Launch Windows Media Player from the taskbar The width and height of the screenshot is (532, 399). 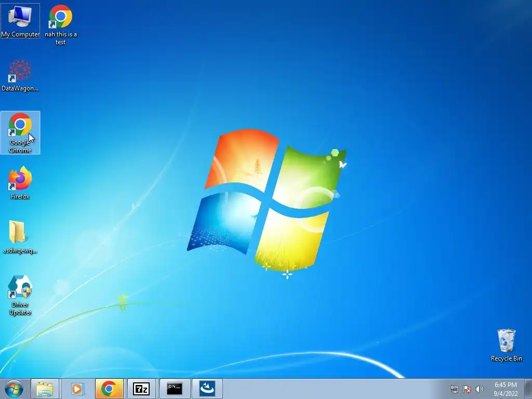[x=77, y=389]
